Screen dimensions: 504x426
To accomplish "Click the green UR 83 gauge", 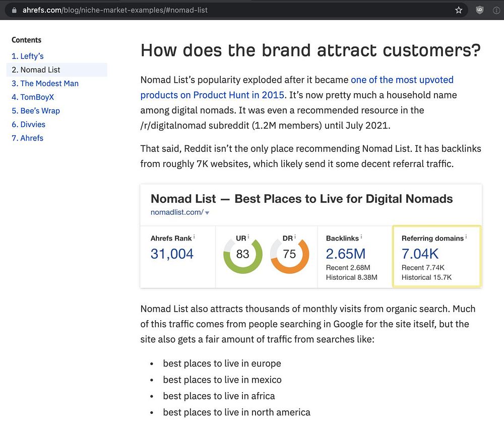I will 242,254.
